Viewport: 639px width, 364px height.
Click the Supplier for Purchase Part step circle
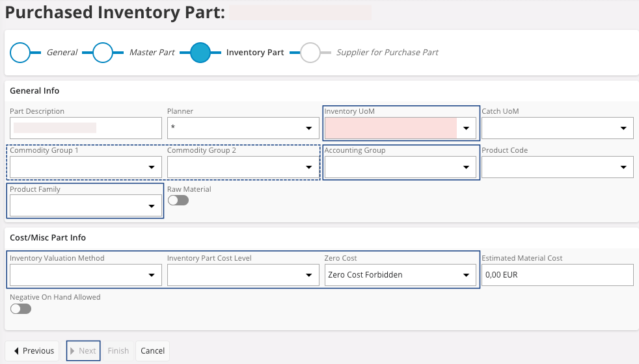point(310,53)
